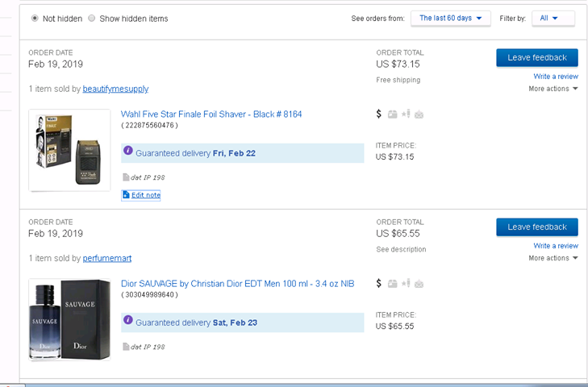Open the last 60 days dropdown
Screen dimensions: 588x387
pyautogui.click(x=450, y=19)
